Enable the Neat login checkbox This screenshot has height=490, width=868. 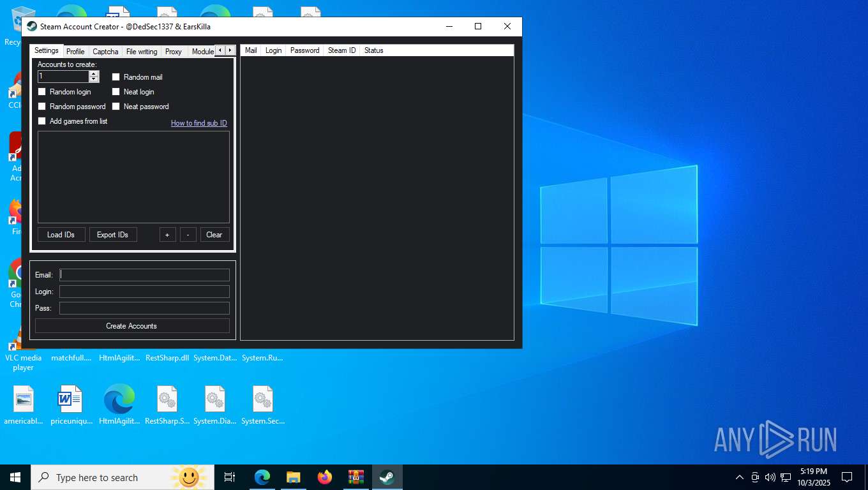point(116,92)
